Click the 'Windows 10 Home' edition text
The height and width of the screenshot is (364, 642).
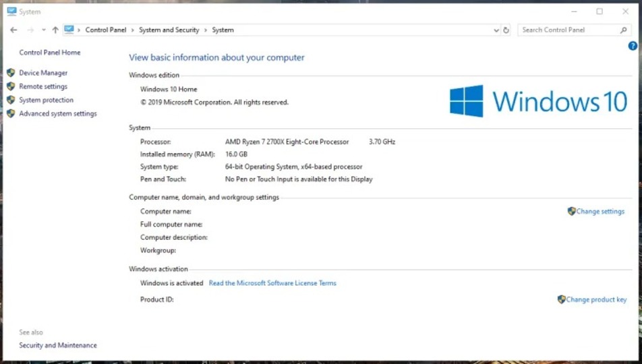point(169,89)
